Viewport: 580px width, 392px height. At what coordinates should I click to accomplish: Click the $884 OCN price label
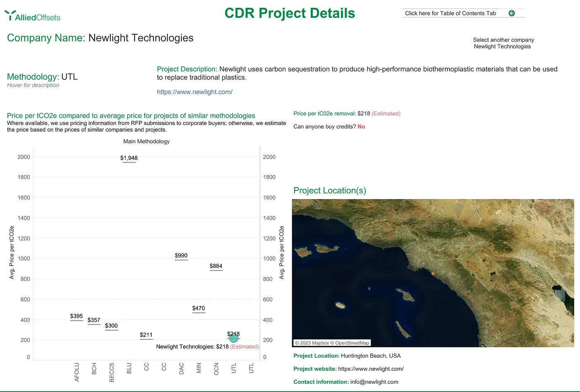point(216,266)
